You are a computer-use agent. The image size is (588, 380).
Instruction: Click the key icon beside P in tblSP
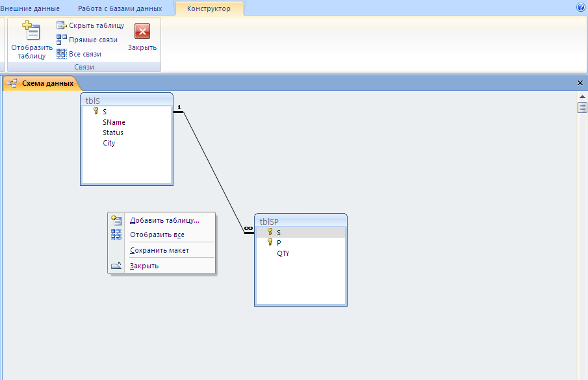tap(270, 242)
